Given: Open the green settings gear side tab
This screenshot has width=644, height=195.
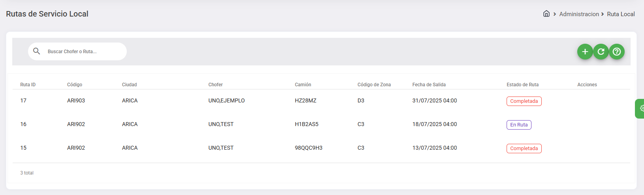Looking at the screenshot, I should coord(641,108).
